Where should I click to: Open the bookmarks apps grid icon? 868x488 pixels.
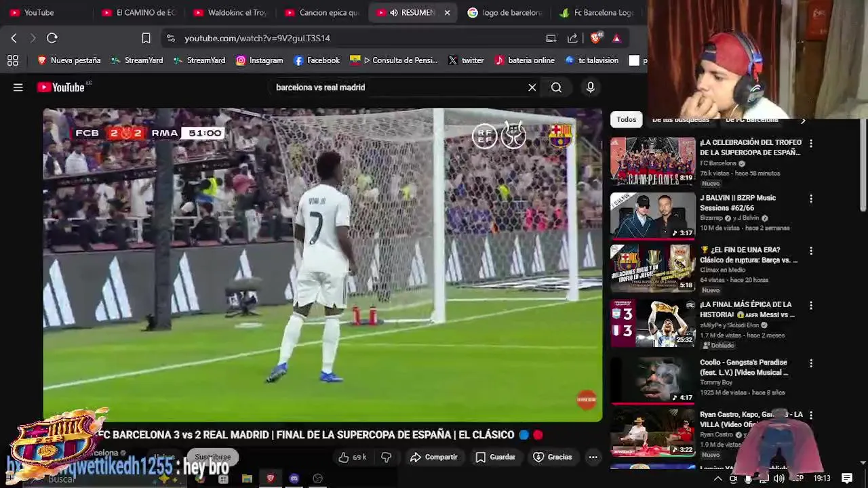coord(13,60)
